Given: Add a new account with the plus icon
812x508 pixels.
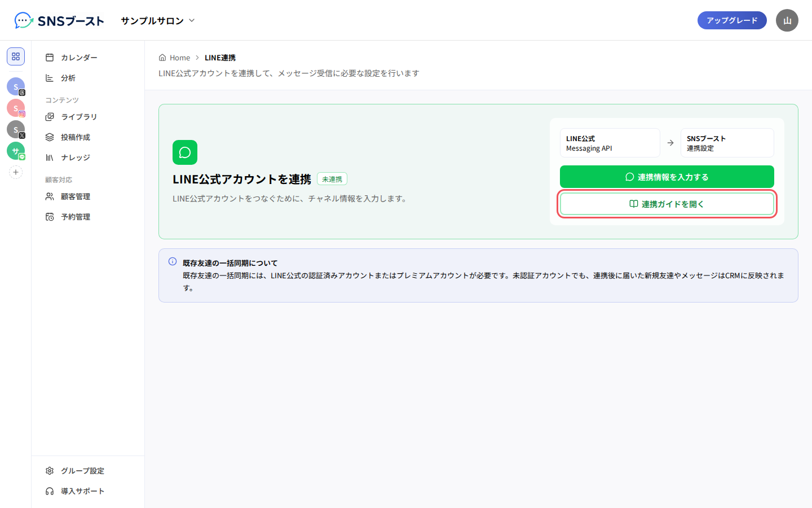Looking at the screenshot, I should click(x=16, y=172).
